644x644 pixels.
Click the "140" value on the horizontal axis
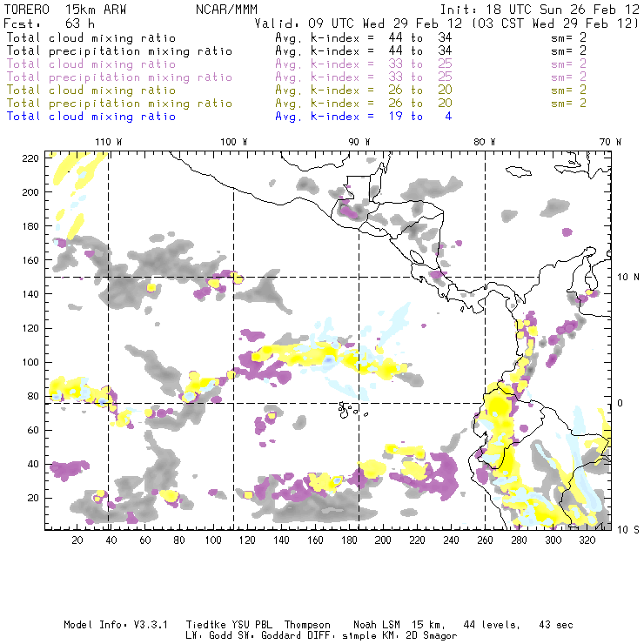(281, 540)
